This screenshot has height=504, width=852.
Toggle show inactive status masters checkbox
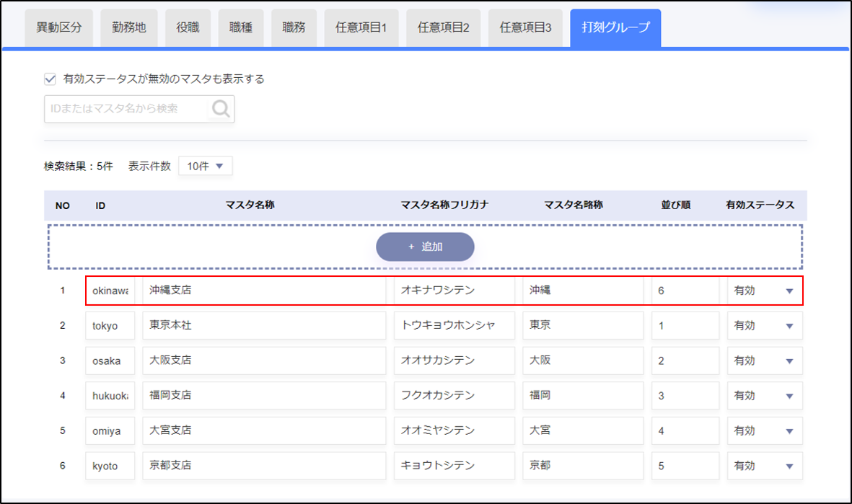click(50, 79)
